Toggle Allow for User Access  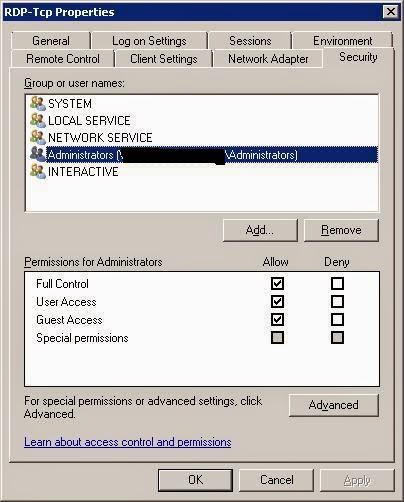pyautogui.click(x=277, y=301)
